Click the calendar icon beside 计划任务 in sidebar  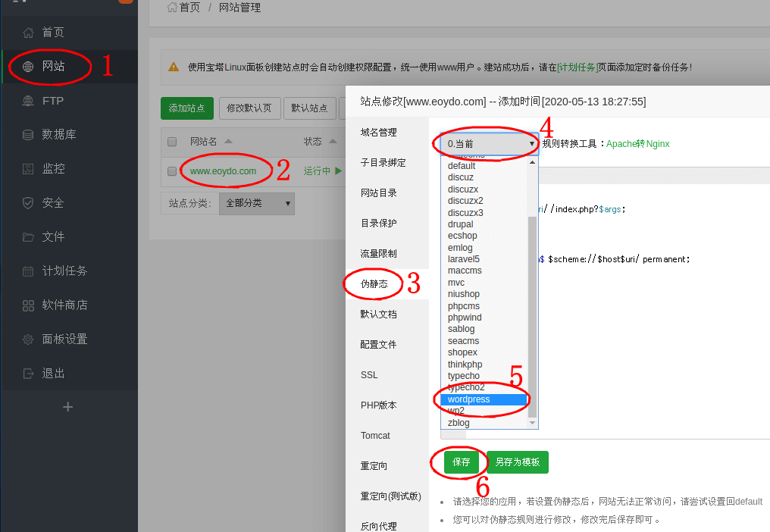tap(29, 271)
